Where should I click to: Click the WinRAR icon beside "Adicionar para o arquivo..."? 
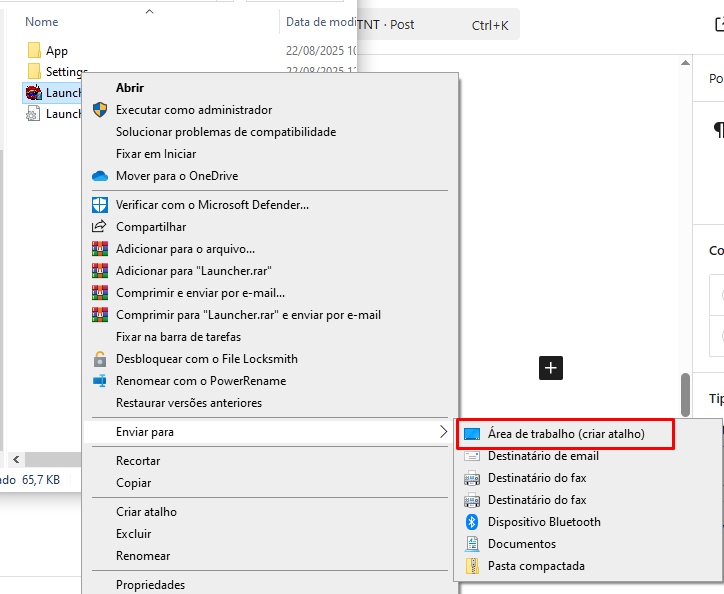[x=99, y=249]
